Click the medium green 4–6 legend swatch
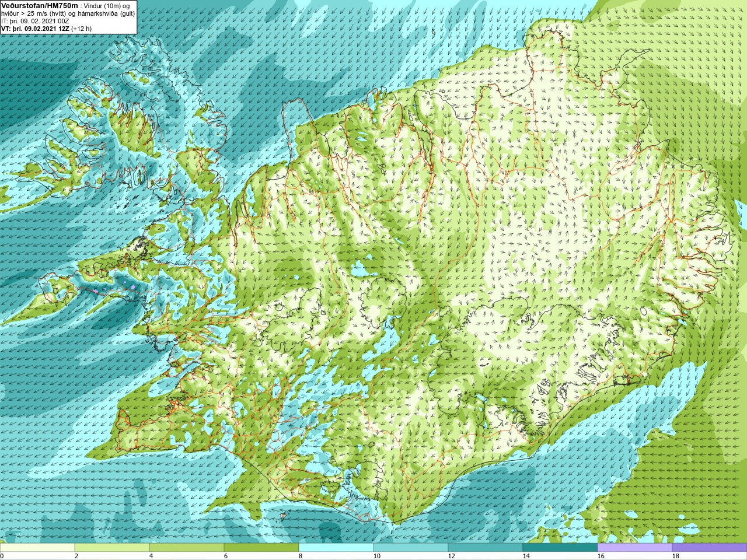Image resolution: width=747 pixels, height=560 pixels. coord(187,548)
